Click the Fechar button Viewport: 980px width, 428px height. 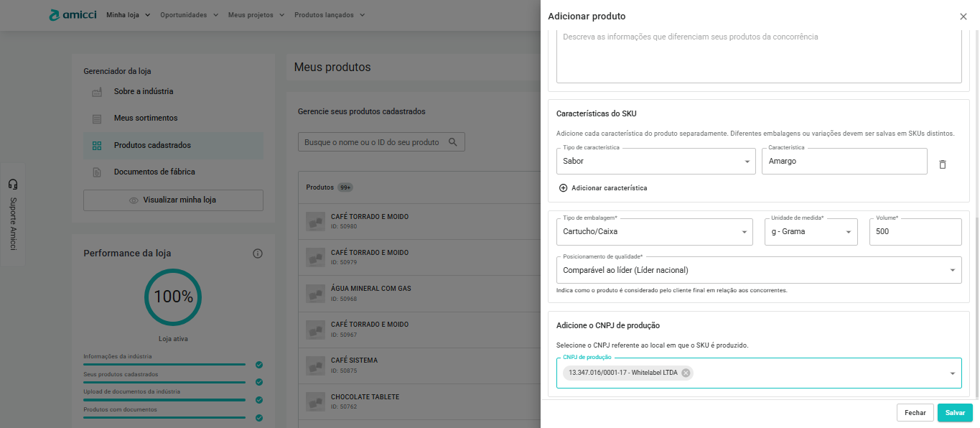coord(915,413)
